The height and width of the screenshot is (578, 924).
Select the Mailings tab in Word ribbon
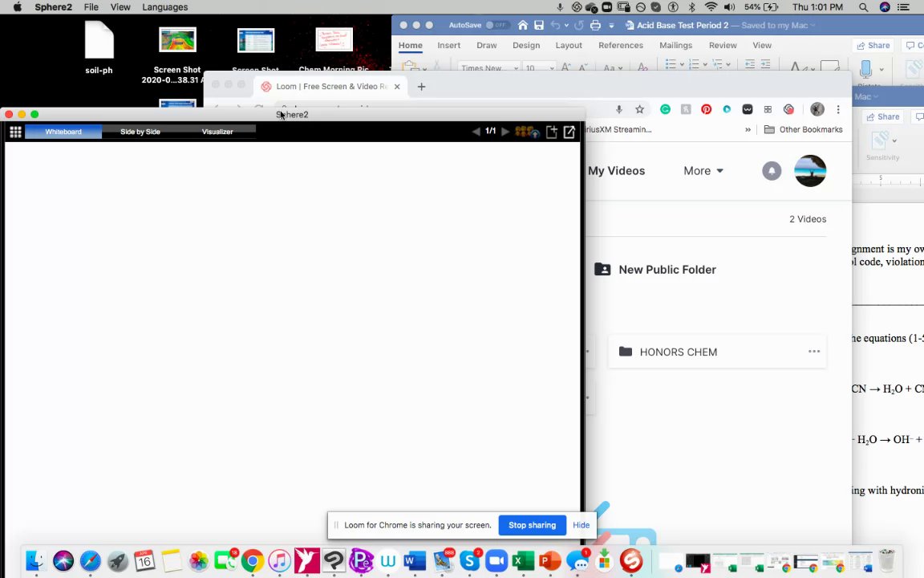[676, 46]
